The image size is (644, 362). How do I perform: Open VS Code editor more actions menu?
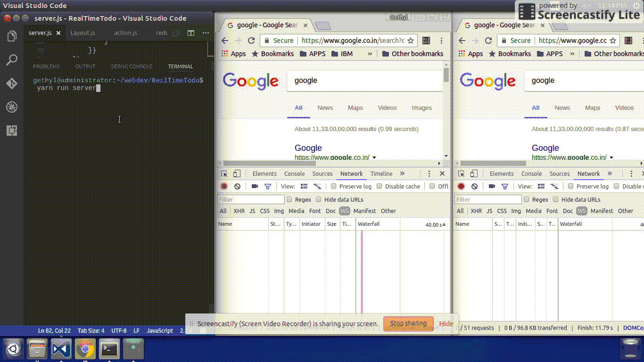tap(206, 33)
